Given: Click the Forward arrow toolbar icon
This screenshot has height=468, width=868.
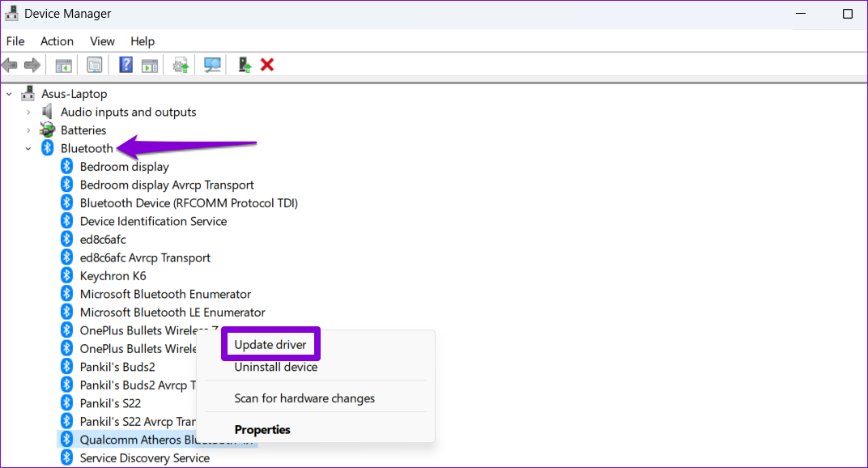Looking at the screenshot, I should pyautogui.click(x=32, y=65).
